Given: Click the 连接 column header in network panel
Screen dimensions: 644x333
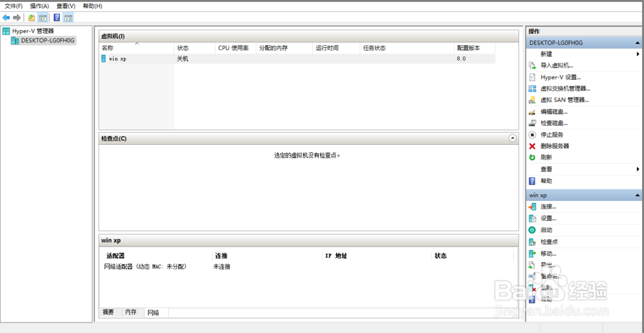Looking at the screenshot, I should coord(222,256).
